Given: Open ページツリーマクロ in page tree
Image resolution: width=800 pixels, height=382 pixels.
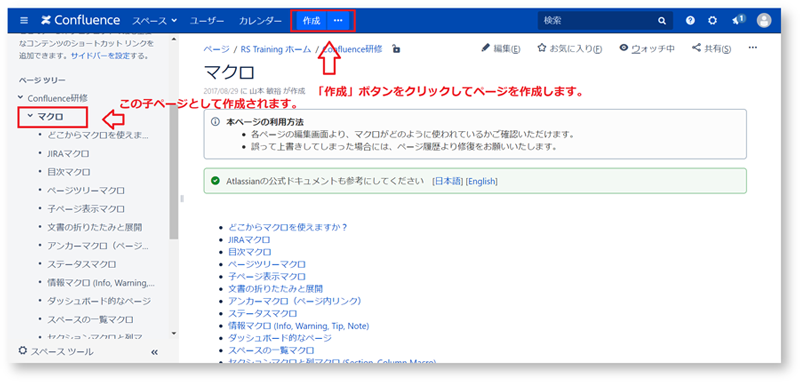Looking at the screenshot, I should coord(86,190).
